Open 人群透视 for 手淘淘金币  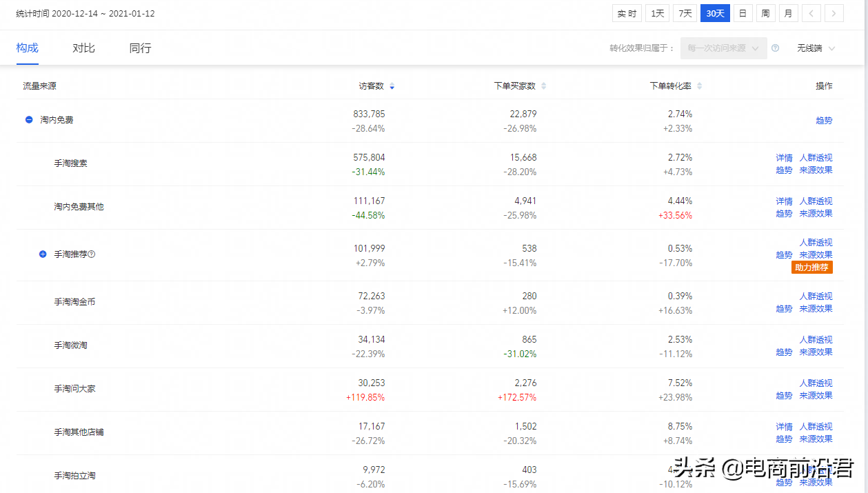[x=816, y=296]
